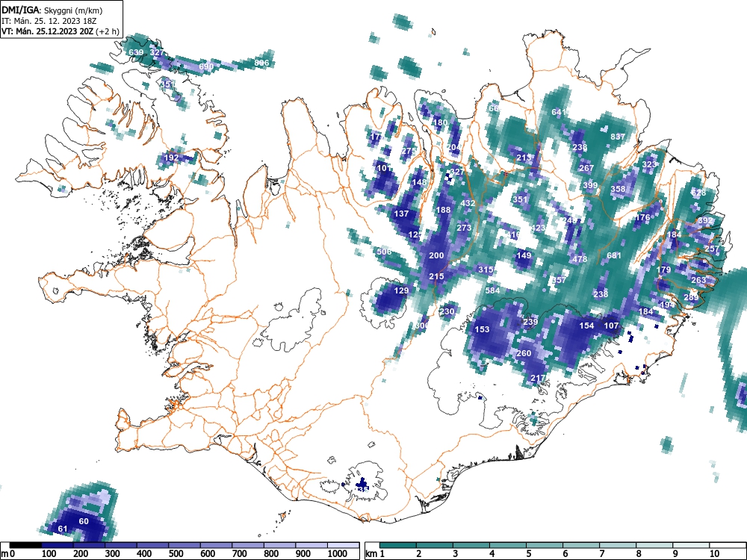Click visibility value '432' on the map

coord(468,203)
